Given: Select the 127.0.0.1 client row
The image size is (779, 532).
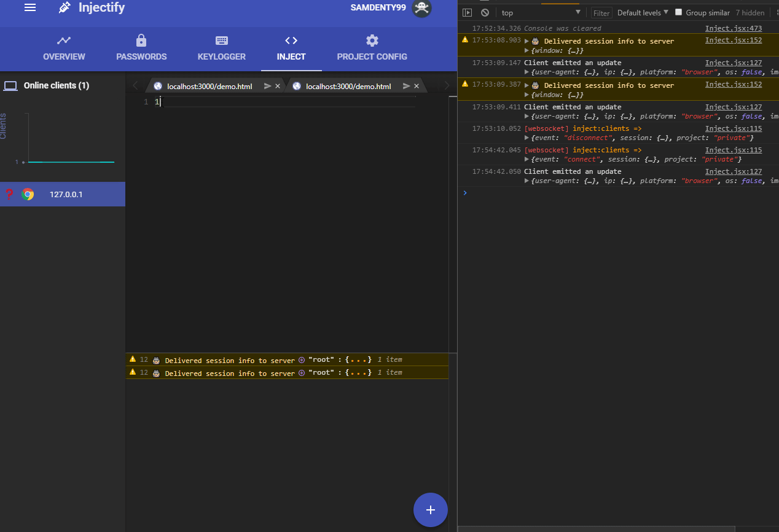Looking at the screenshot, I should (x=63, y=194).
